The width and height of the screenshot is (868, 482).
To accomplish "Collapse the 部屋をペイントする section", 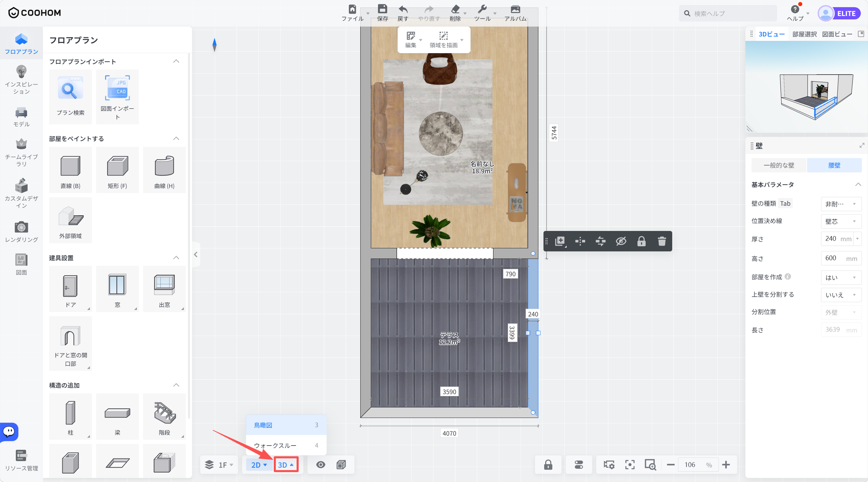I will point(176,139).
